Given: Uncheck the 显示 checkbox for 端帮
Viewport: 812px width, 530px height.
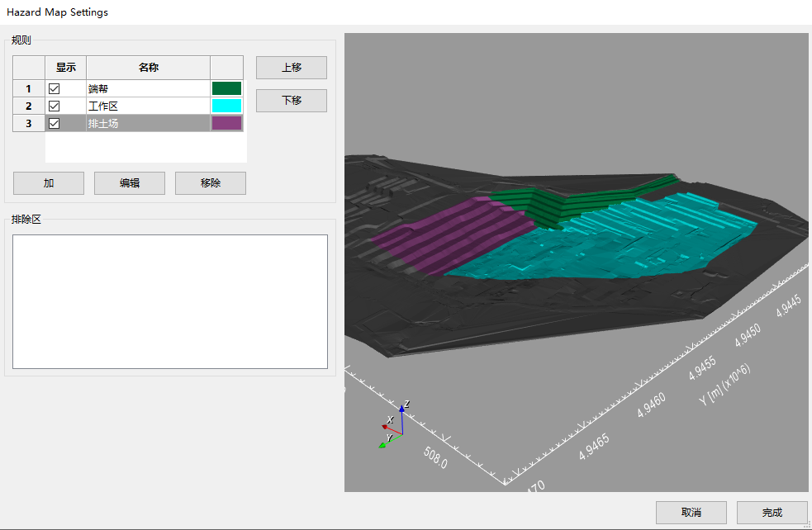Looking at the screenshot, I should [55, 88].
